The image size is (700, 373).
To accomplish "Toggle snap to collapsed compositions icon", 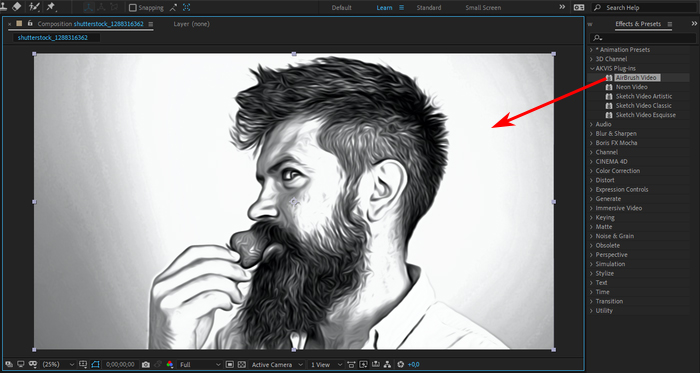I will [x=186, y=7].
